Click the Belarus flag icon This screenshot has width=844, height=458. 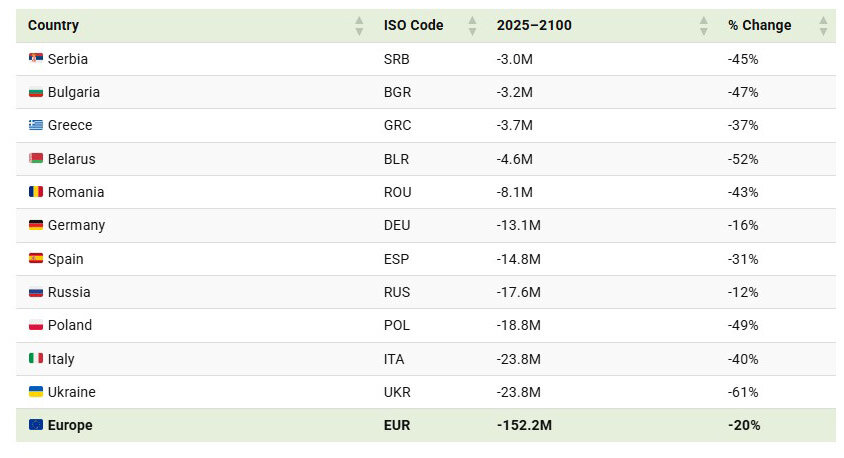(36, 158)
